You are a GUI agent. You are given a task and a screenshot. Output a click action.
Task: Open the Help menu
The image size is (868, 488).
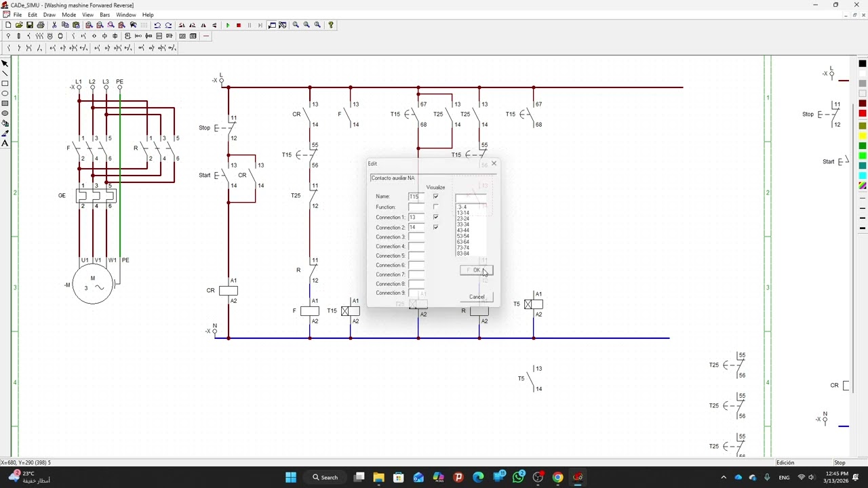[148, 14]
